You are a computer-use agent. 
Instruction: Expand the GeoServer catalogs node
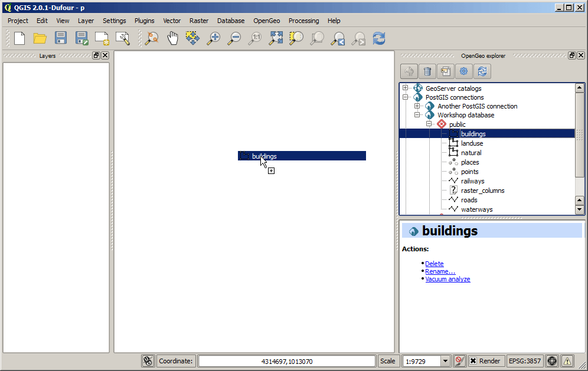[x=405, y=88]
